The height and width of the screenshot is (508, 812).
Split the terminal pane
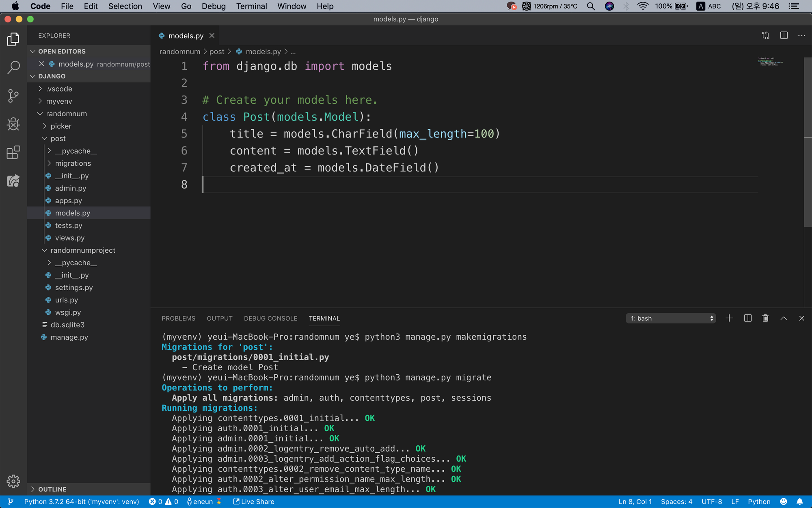[747, 318]
